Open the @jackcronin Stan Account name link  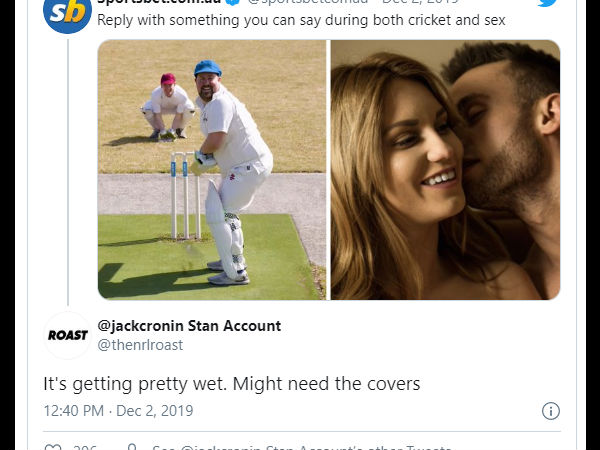189,326
